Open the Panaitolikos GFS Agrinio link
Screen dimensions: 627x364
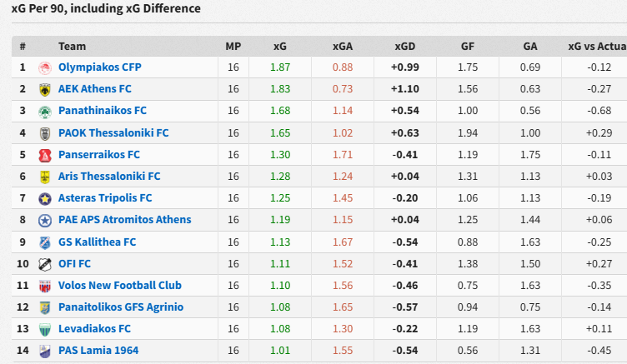coord(121,307)
